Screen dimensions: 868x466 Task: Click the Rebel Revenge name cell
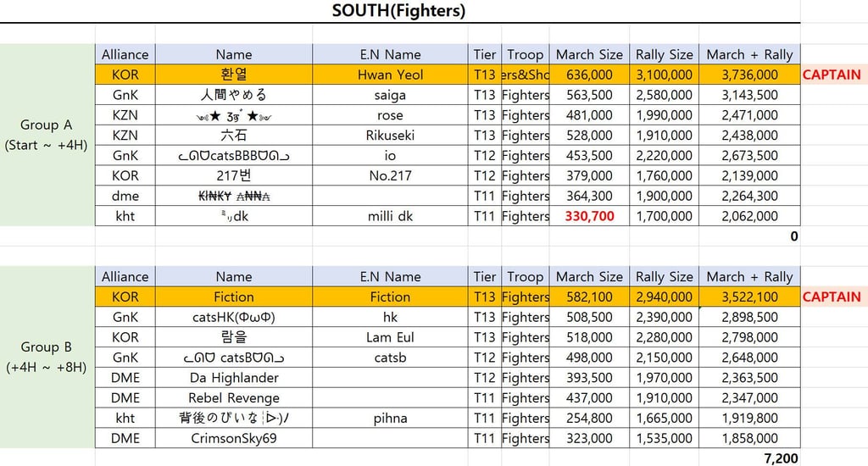[234, 398]
